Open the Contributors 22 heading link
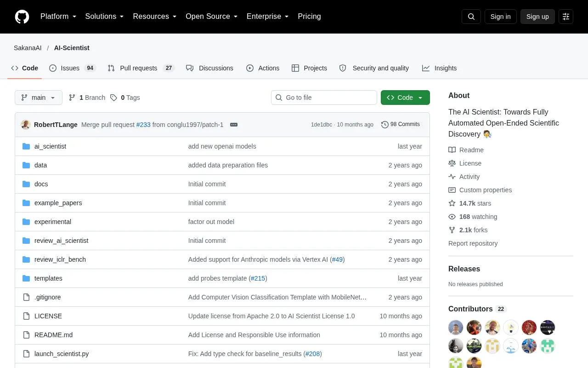 [x=477, y=309]
